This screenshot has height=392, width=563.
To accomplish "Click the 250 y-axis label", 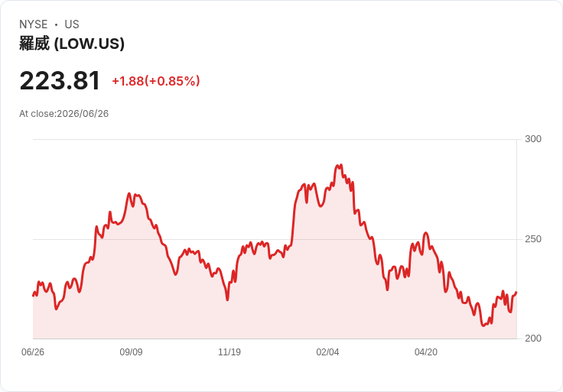I will click(533, 239).
